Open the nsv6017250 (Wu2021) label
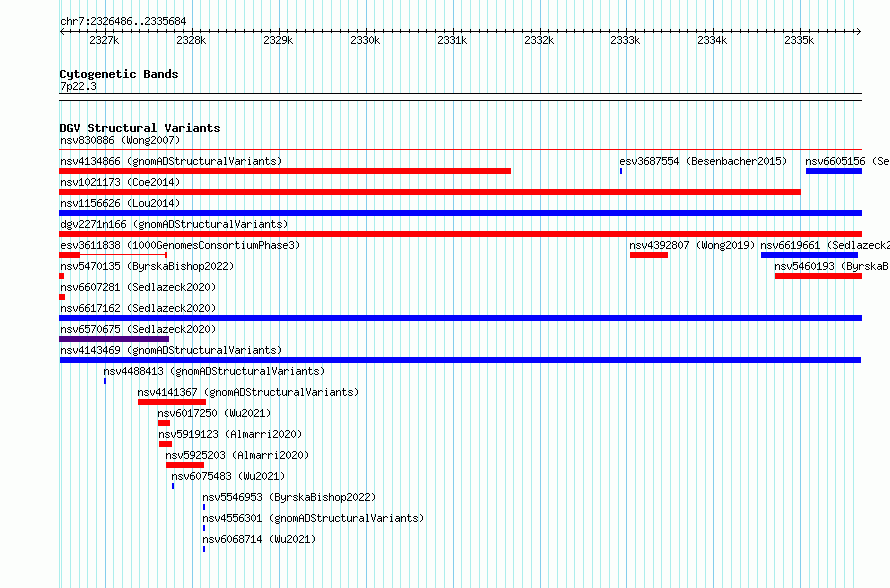 215,413
